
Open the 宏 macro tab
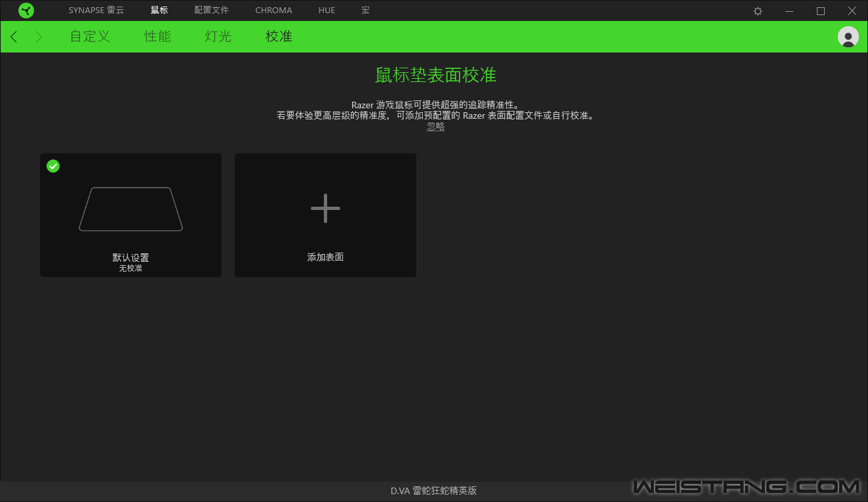(x=365, y=10)
